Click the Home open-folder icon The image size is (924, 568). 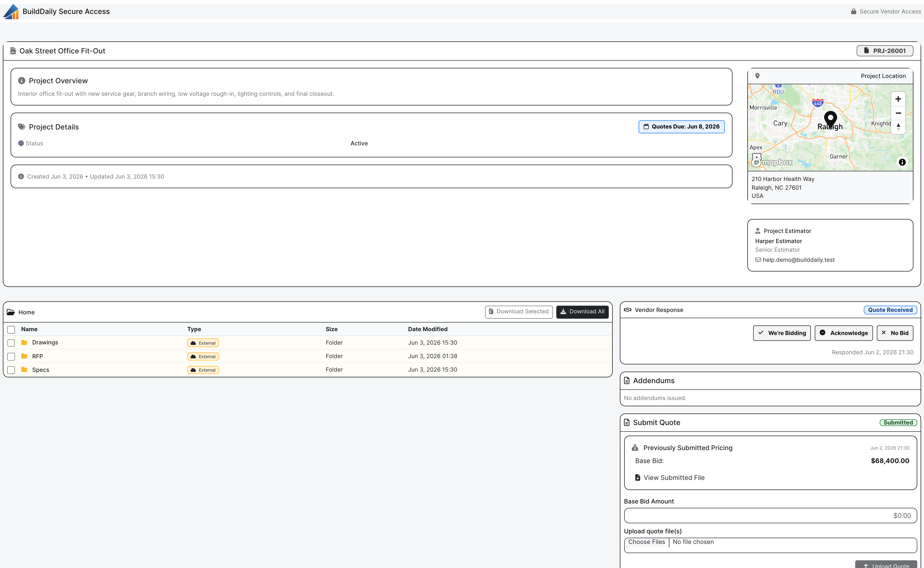(11, 312)
